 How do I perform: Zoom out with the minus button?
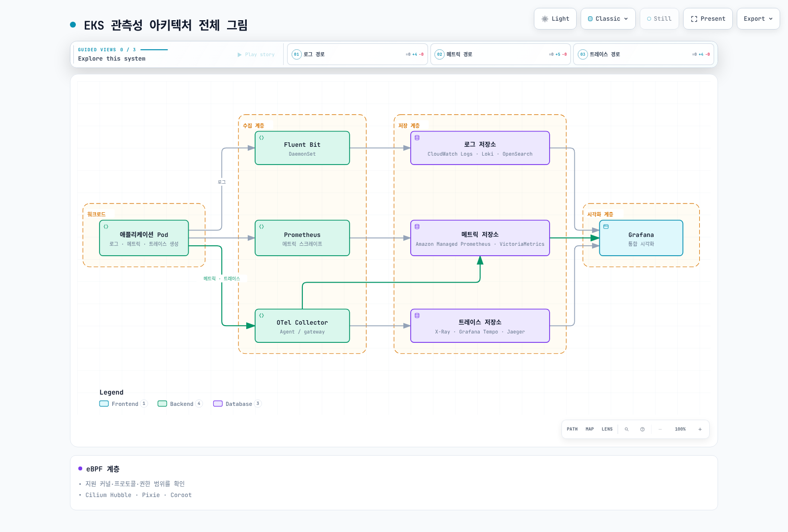point(660,429)
